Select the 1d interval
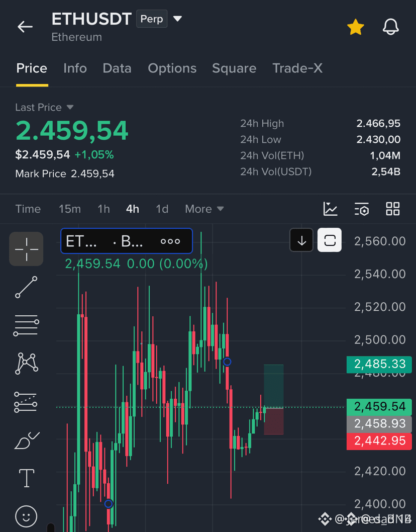 pyautogui.click(x=162, y=209)
